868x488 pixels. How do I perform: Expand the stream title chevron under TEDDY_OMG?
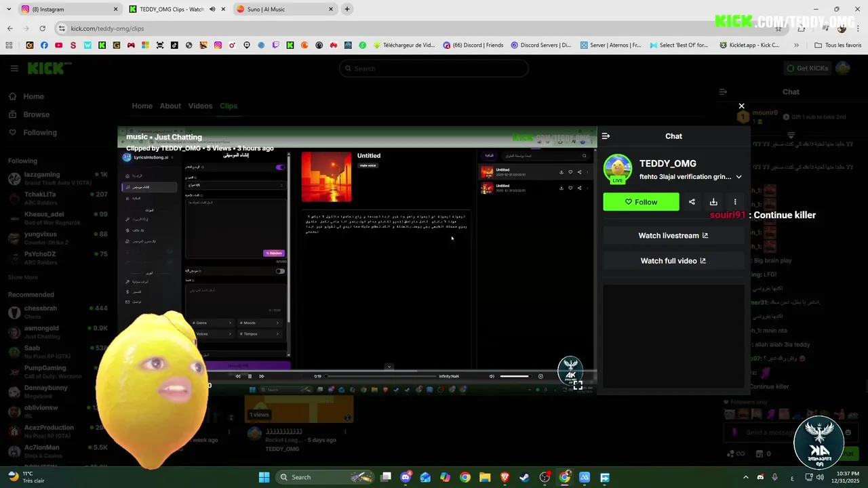tap(738, 177)
